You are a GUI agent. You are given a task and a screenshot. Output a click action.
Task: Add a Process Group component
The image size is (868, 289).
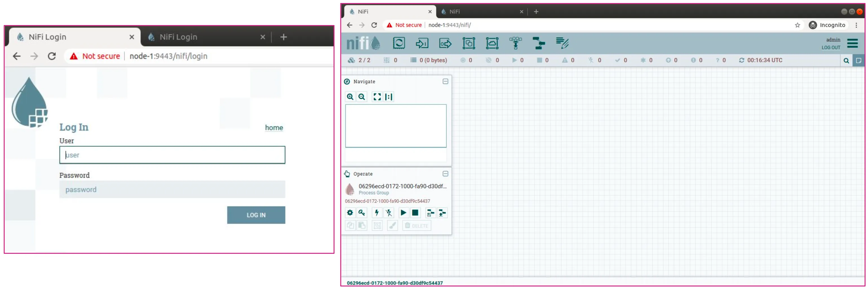coord(469,43)
